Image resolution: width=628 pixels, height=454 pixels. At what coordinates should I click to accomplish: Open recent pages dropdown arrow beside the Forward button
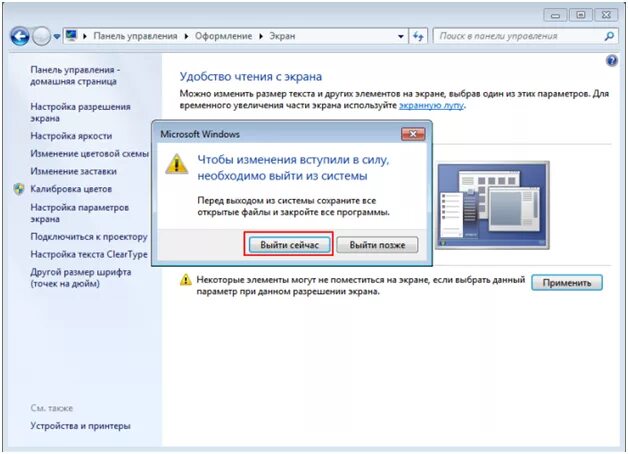pyautogui.click(x=57, y=36)
